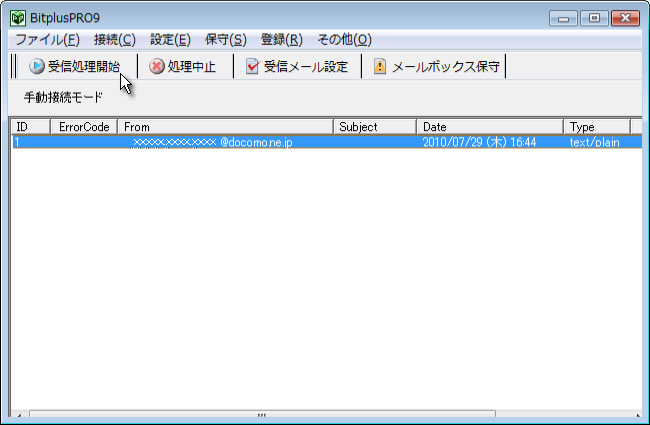Sort by the Date column header
650x425 pixels.
tap(490, 127)
